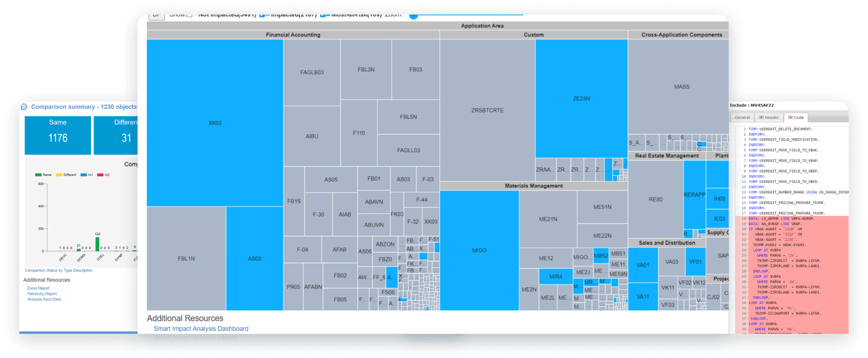Screen dimensions: 868x358
Task: Select the XK02 treemap tile
Action: (215, 123)
